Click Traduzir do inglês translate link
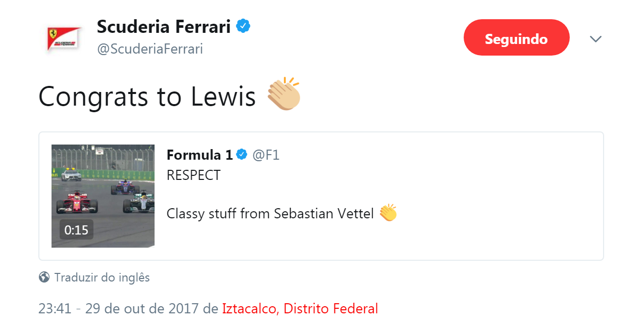 point(102,277)
